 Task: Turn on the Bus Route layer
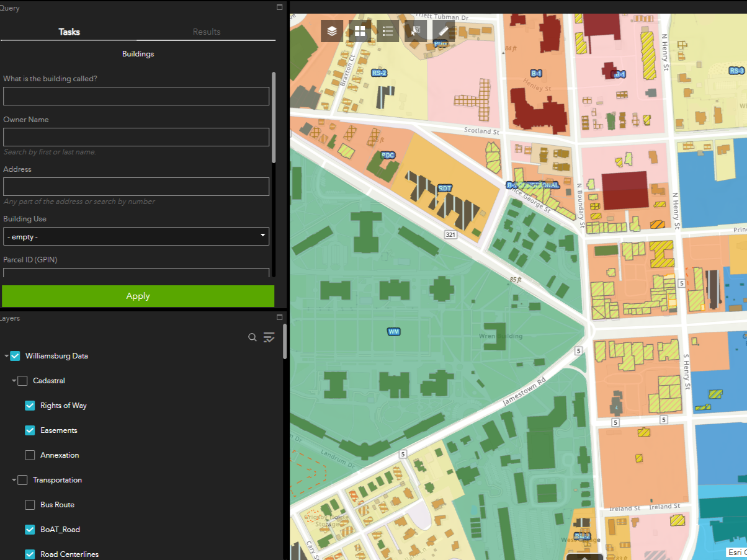coord(30,505)
